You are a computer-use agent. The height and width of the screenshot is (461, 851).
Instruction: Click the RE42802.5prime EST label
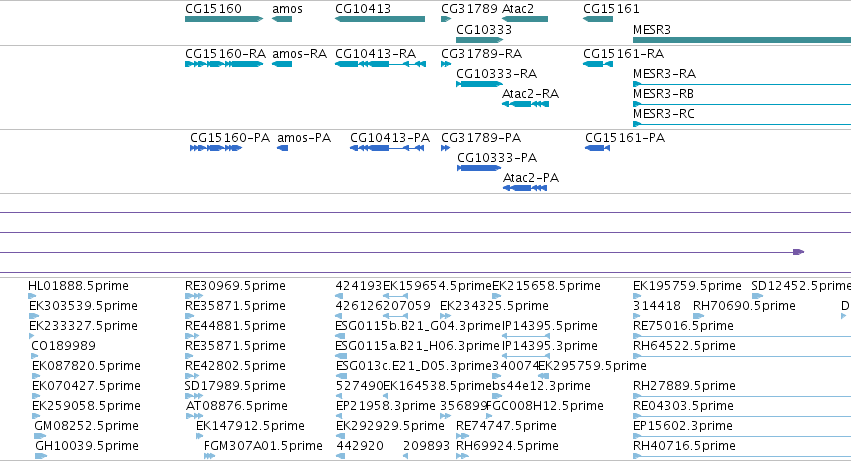pyautogui.click(x=235, y=367)
